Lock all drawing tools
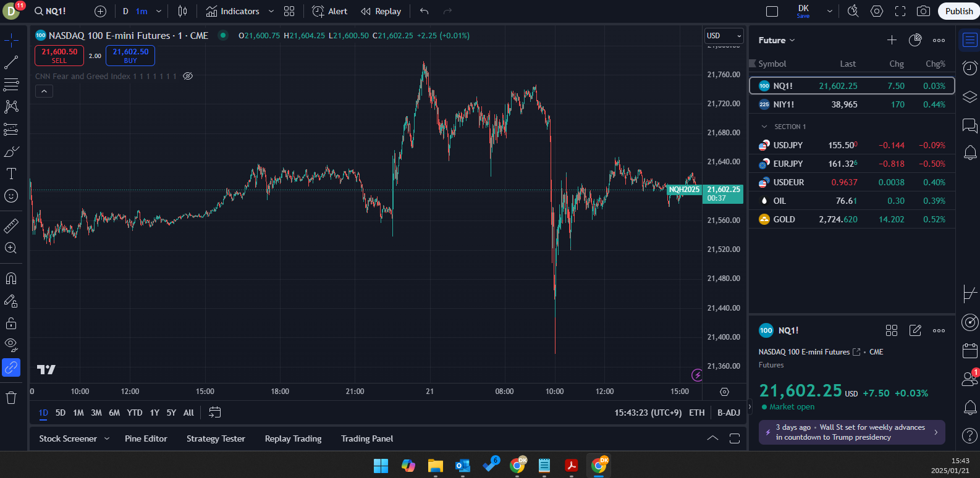 tap(11, 323)
